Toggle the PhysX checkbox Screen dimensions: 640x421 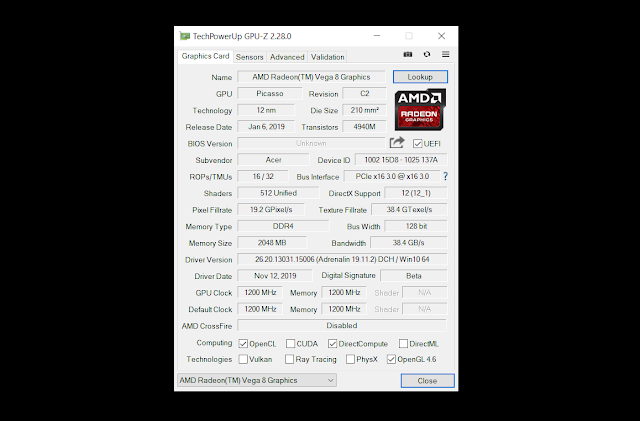click(350, 359)
